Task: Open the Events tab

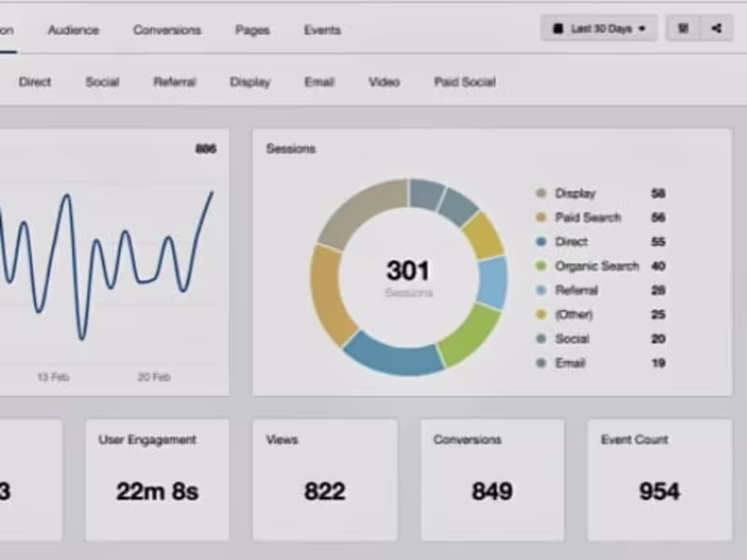Action: (x=322, y=30)
